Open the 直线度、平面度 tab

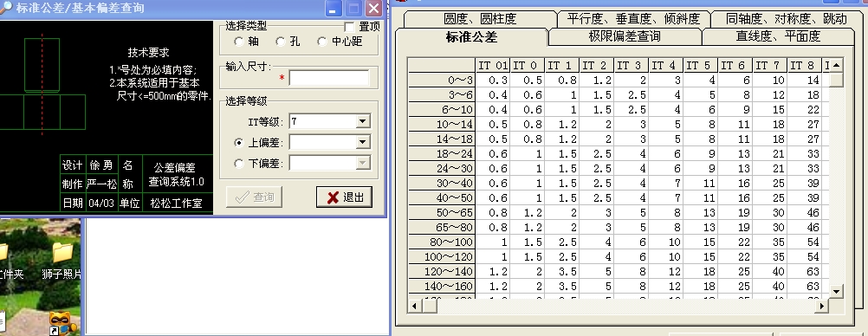point(778,36)
